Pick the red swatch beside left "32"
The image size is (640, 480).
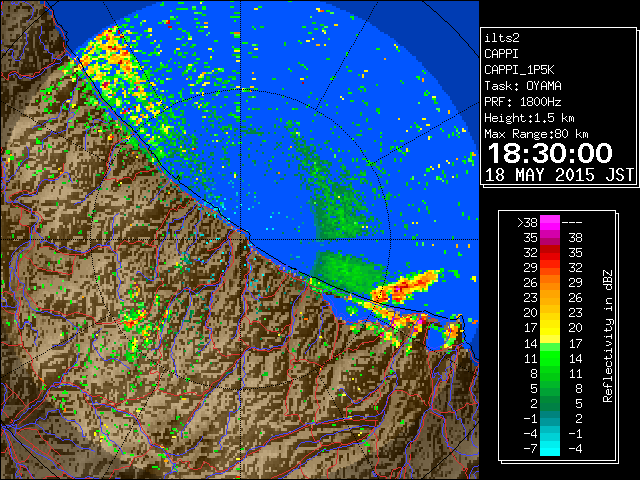[550, 253]
